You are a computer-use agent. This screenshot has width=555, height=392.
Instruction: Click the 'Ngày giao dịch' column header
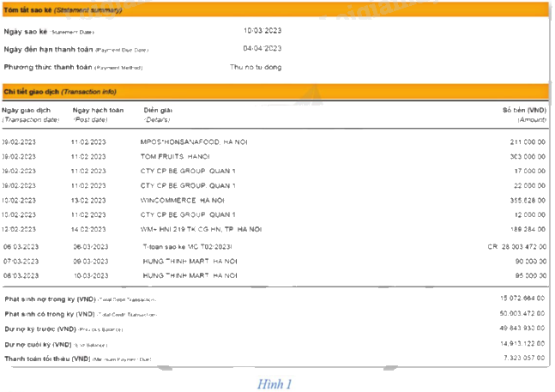[x=27, y=111]
